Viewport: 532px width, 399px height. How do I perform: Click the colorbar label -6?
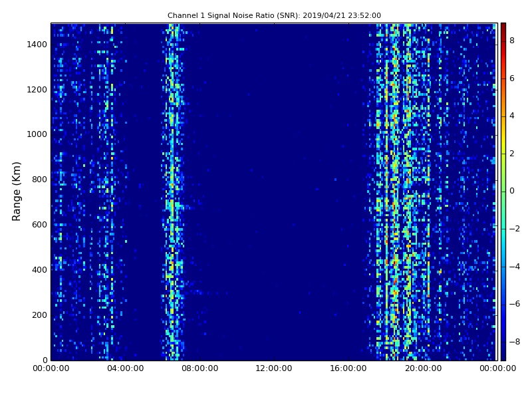point(515,304)
